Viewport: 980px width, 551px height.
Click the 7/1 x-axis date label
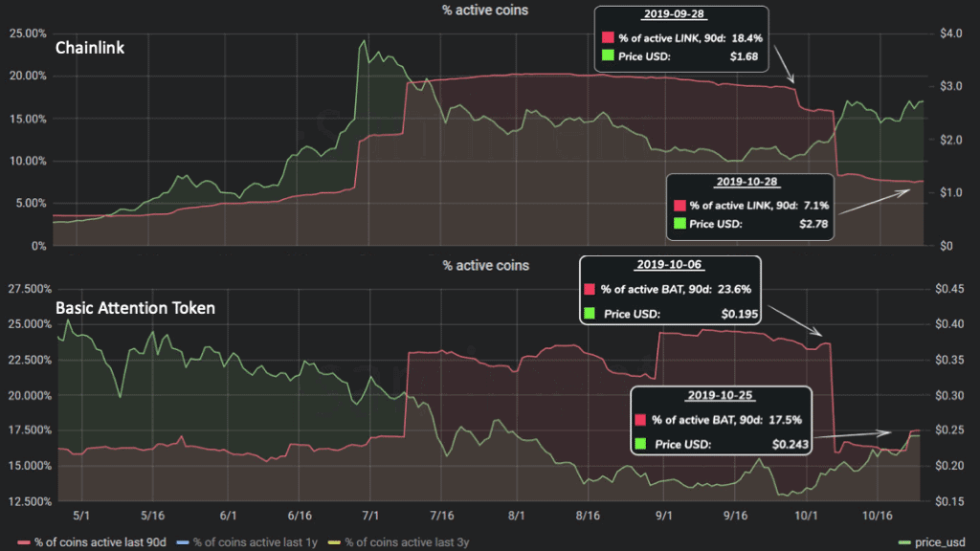coord(370,516)
